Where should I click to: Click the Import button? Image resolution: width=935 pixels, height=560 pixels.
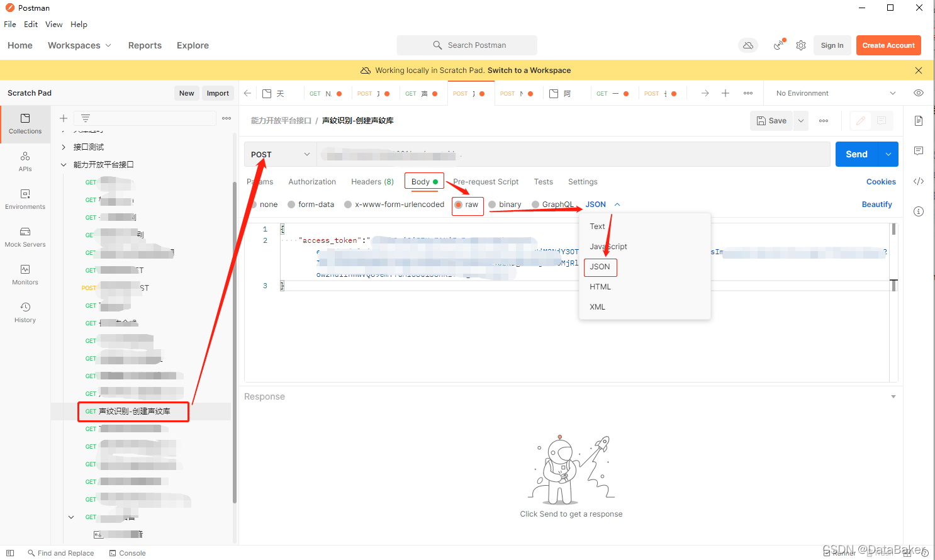(218, 93)
